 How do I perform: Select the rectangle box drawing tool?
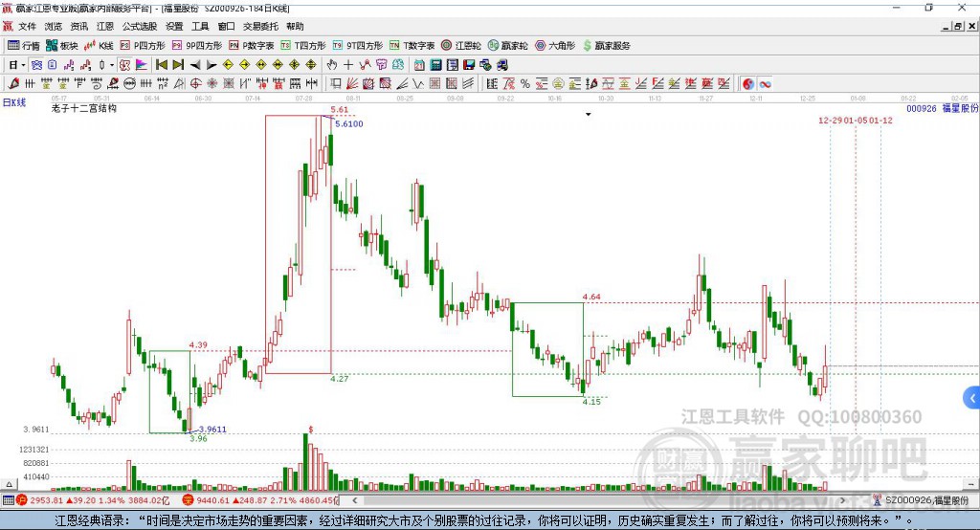tap(336, 84)
